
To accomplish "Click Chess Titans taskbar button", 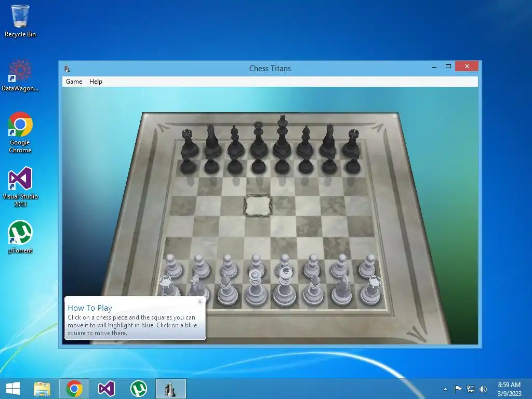I will (170, 389).
